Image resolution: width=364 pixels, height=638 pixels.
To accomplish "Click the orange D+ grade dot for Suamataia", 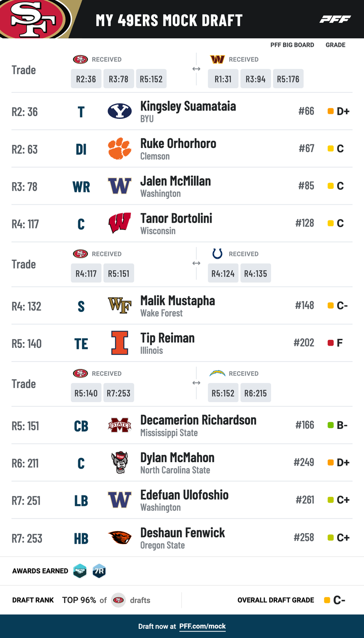I will (331, 112).
